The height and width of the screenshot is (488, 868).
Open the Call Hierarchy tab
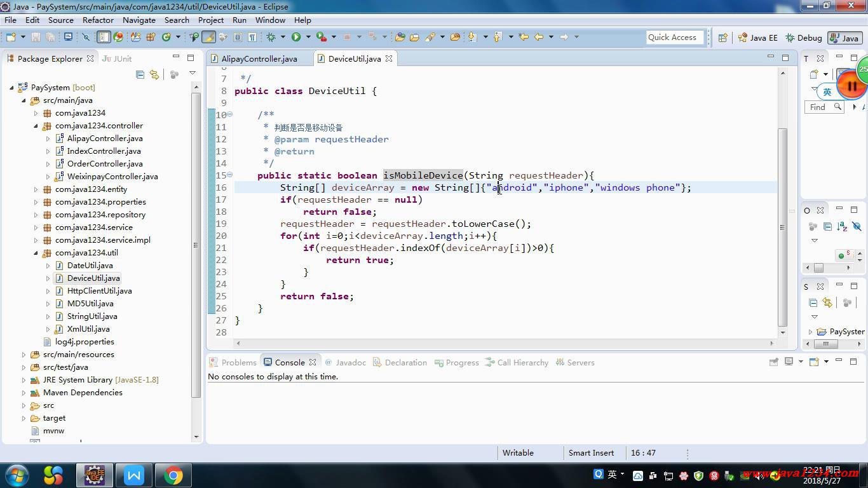[517, 362]
